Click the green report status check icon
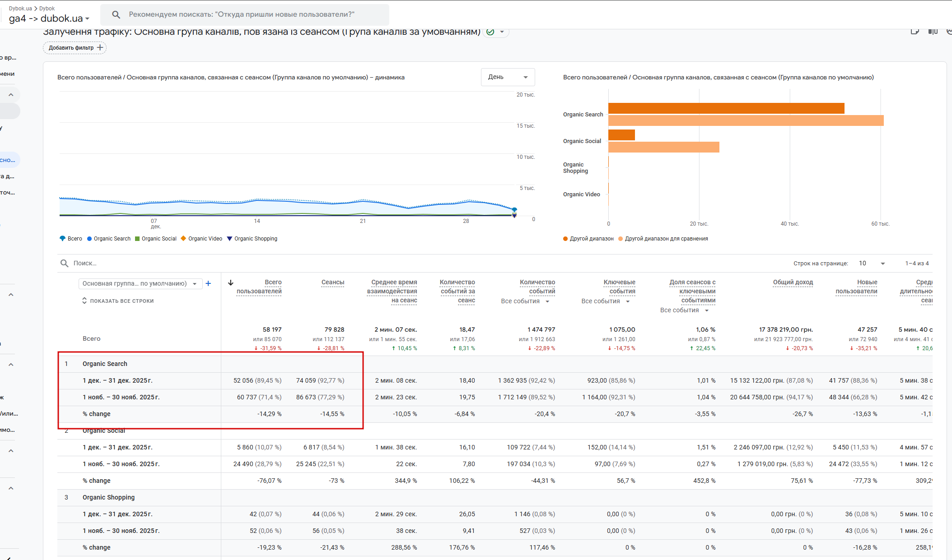Image resolution: width=952 pixels, height=560 pixels. (x=490, y=32)
